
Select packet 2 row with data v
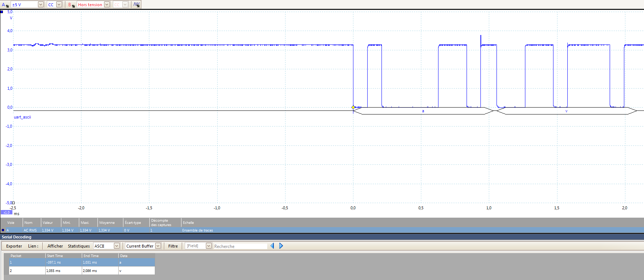point(82,271)
